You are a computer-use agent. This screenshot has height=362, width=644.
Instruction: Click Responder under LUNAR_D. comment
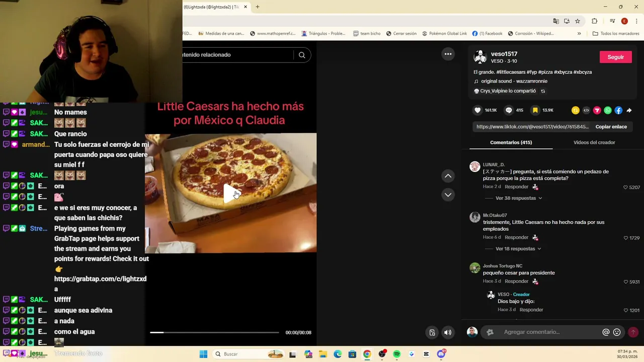[516, 187]
